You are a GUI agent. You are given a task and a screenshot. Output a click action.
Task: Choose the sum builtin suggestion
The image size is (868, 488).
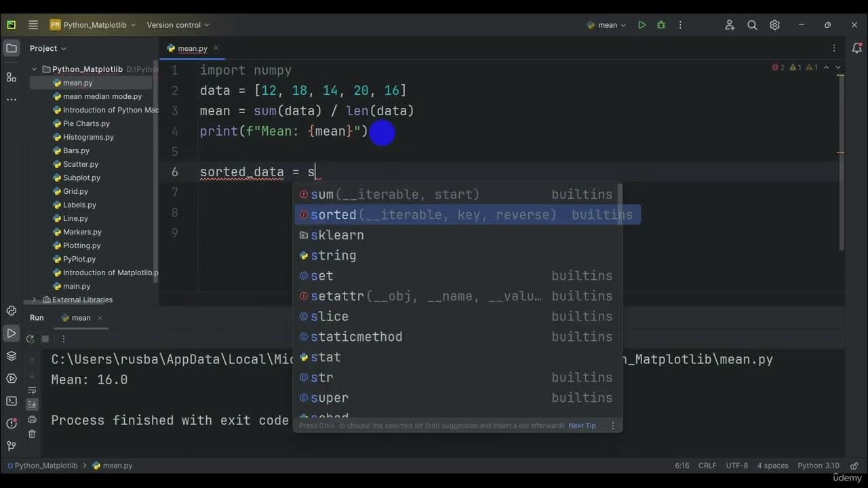[x=458, y=195]
